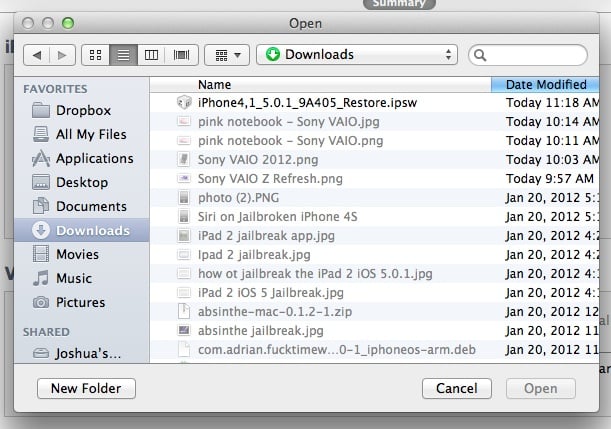Select All My Files in sidebar
The image size is (611, 429).
click(80, 134)
